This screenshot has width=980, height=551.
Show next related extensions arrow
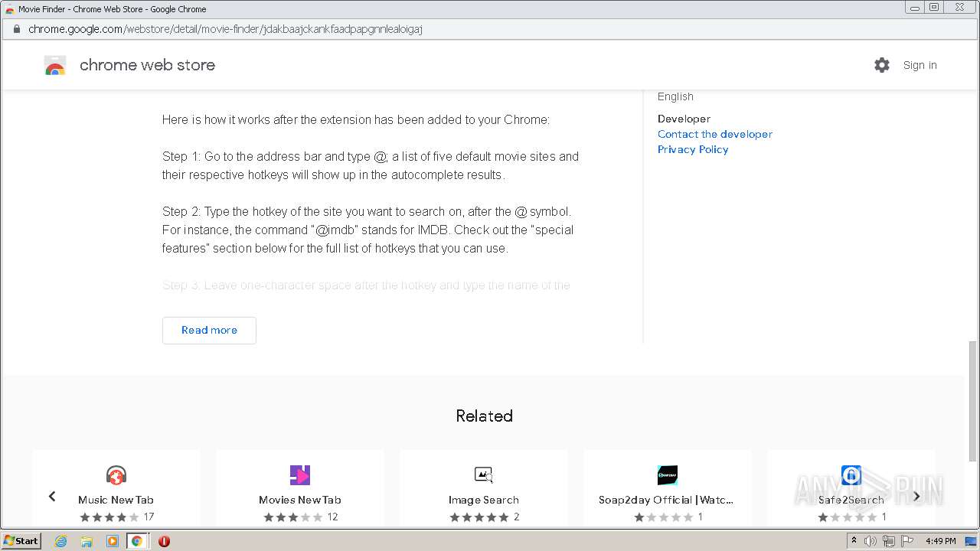(x=916, y=496)
